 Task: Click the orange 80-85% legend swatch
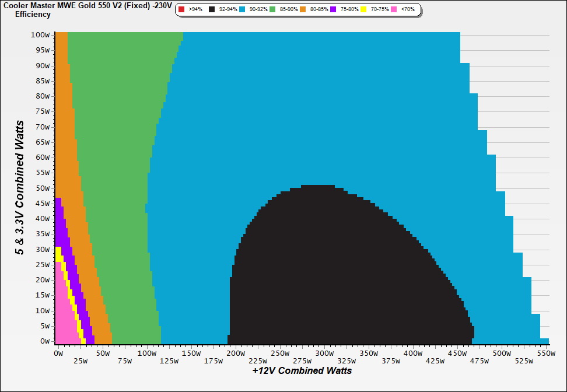click(303, 10)
